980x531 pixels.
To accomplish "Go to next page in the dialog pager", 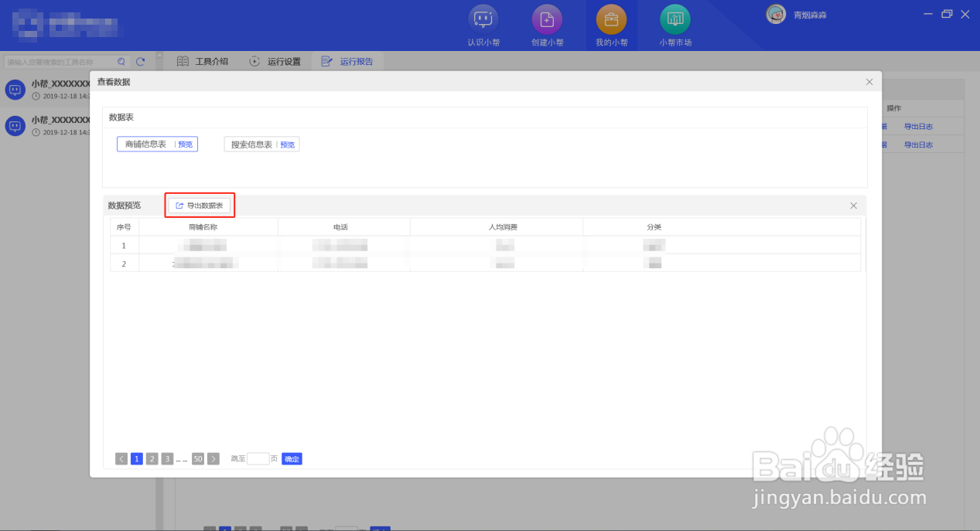I will pyautogui.click(x=213, y=459).
